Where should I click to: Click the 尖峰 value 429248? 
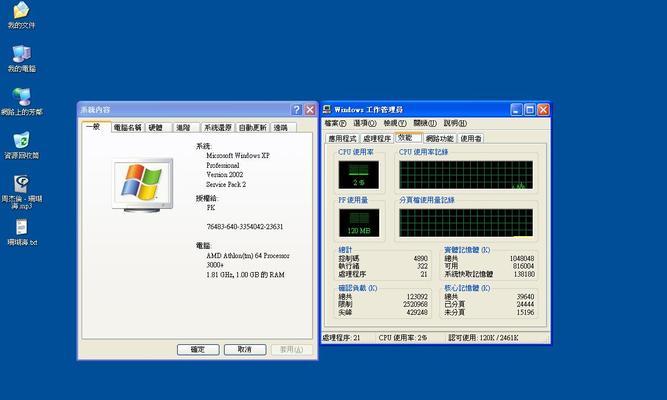point(417,312)
